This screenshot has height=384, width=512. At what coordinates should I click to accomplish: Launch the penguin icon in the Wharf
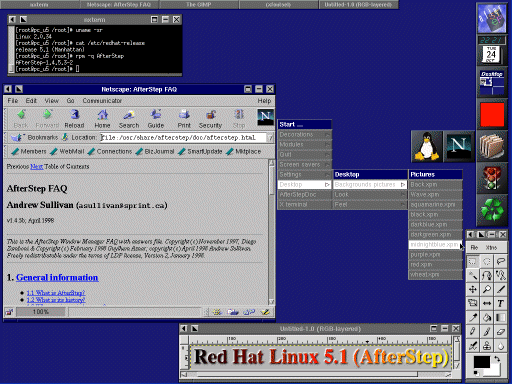point(427,146)
